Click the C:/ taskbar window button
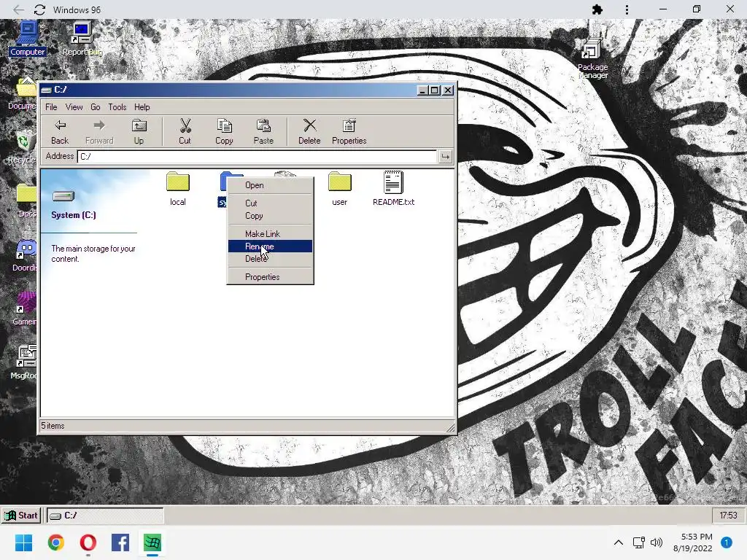 [105, 516]
